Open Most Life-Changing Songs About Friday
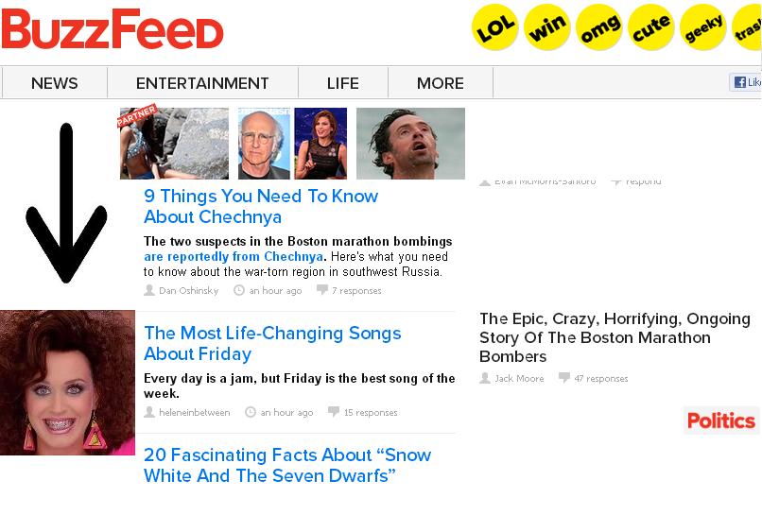The height and width of the screenshot is (532, 762). (x=272, y=343)
